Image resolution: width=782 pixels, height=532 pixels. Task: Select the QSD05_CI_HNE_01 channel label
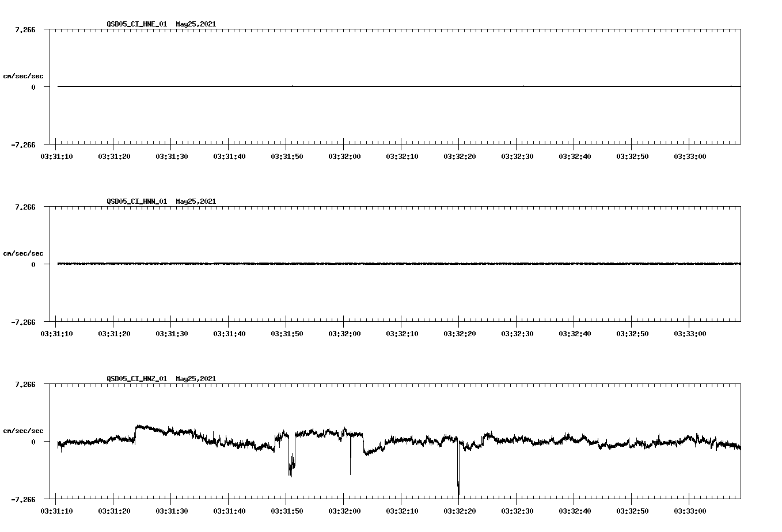tap(138, 24)
